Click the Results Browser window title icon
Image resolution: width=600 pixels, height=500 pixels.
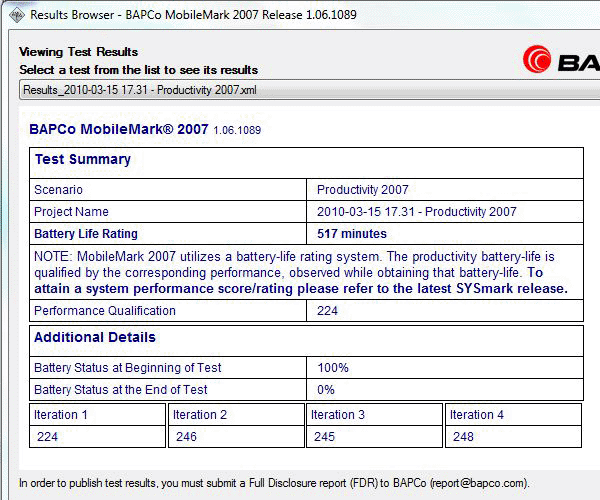[x=16, y=15]
